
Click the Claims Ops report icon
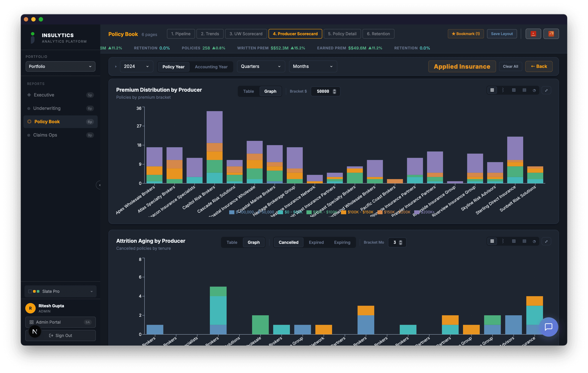tap(29, 135)
